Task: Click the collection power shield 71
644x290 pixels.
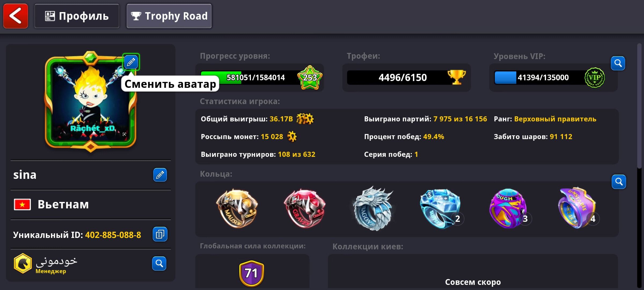Action: [251, 273]
